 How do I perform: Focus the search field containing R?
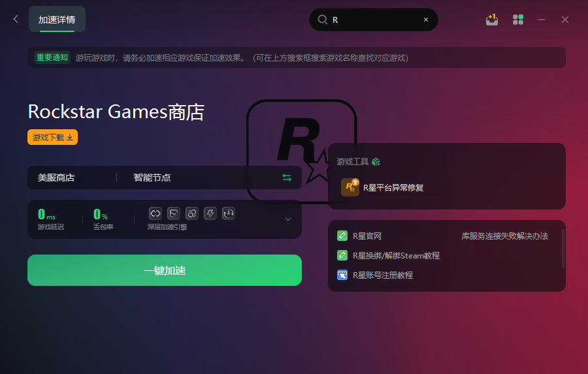[374, 20]
